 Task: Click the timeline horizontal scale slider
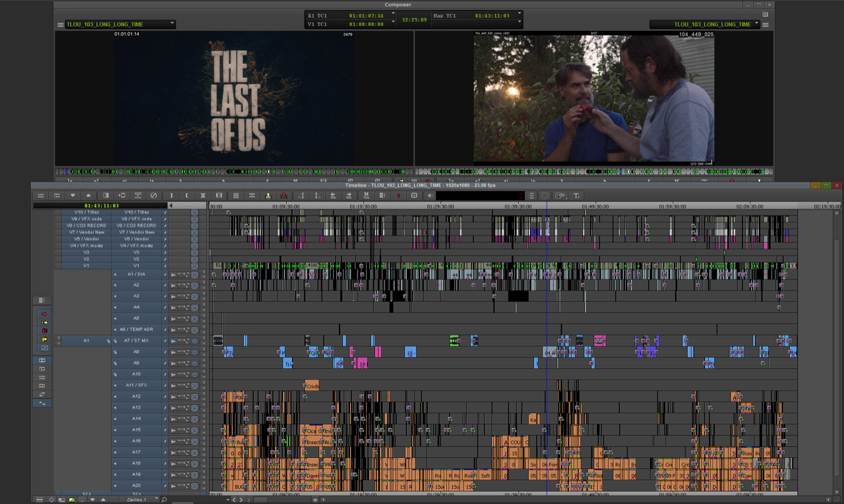coord(262,500)
